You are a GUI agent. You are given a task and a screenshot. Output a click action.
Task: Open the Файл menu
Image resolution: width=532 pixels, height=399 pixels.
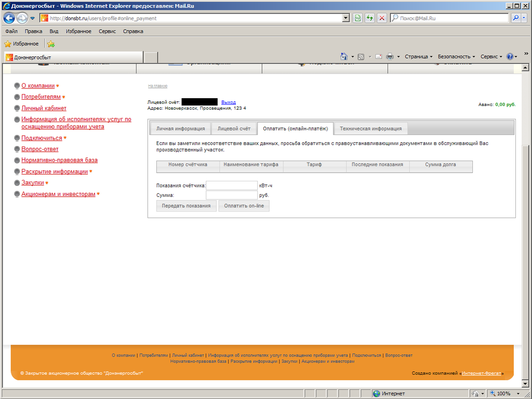point(11,31)
